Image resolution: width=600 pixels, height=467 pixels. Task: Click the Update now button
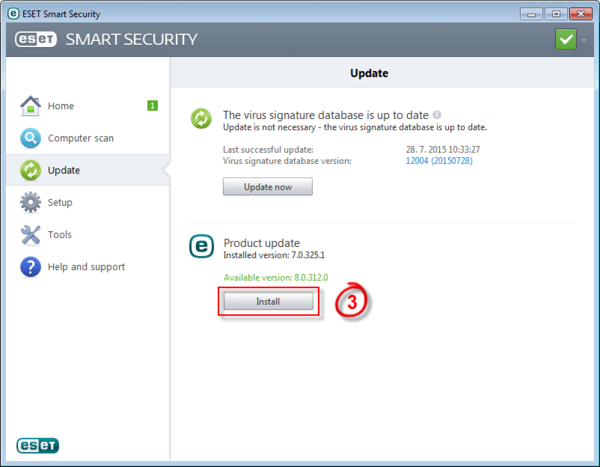tap(268, 186)
